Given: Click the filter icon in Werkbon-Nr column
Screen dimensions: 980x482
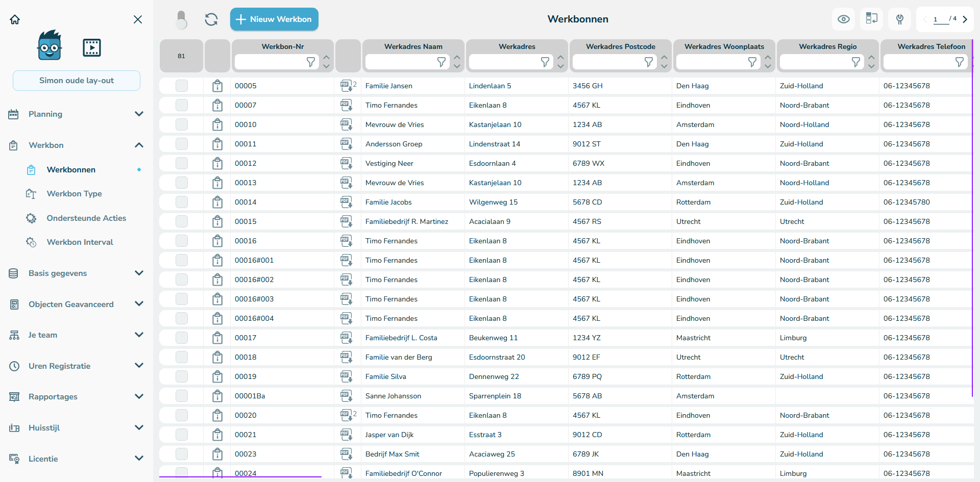Looking at the screenshot, I should click(310, 62).
